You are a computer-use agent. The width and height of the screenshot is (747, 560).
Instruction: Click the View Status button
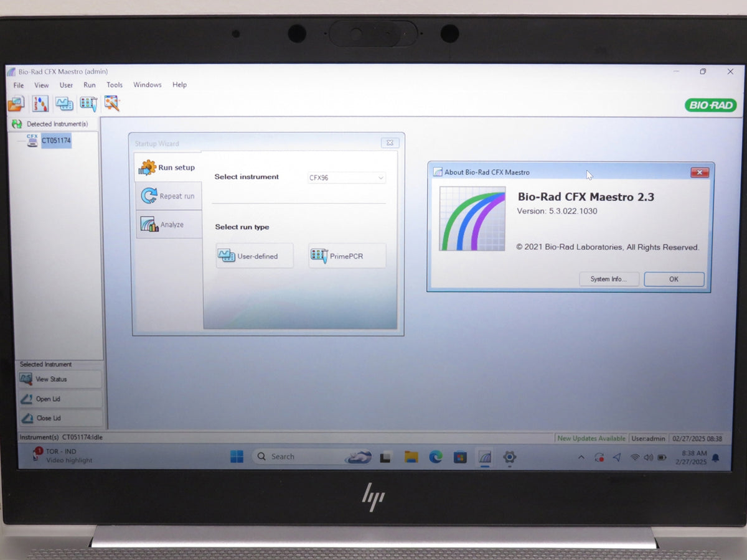tap(60, 379)
